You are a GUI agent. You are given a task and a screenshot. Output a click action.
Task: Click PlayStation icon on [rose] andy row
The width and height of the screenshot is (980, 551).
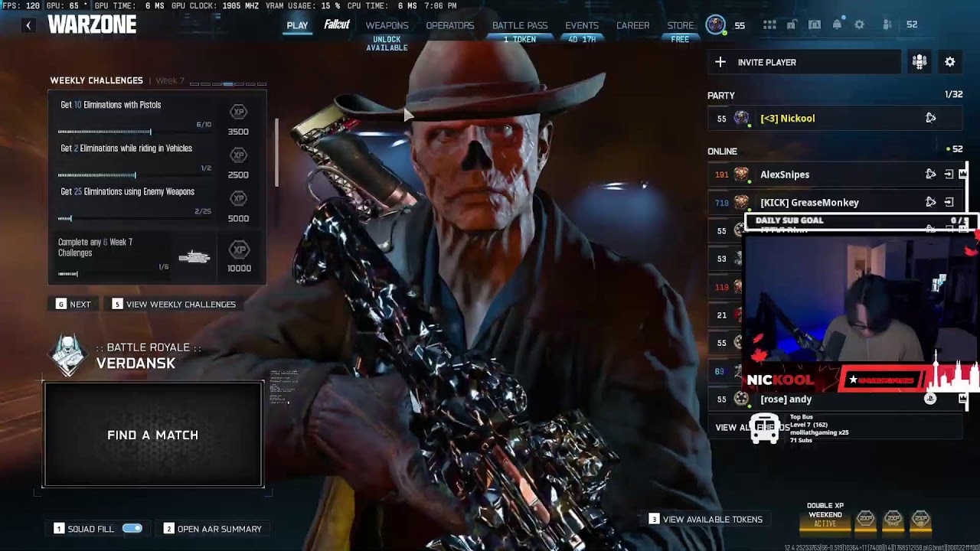(x=930, y=399)
